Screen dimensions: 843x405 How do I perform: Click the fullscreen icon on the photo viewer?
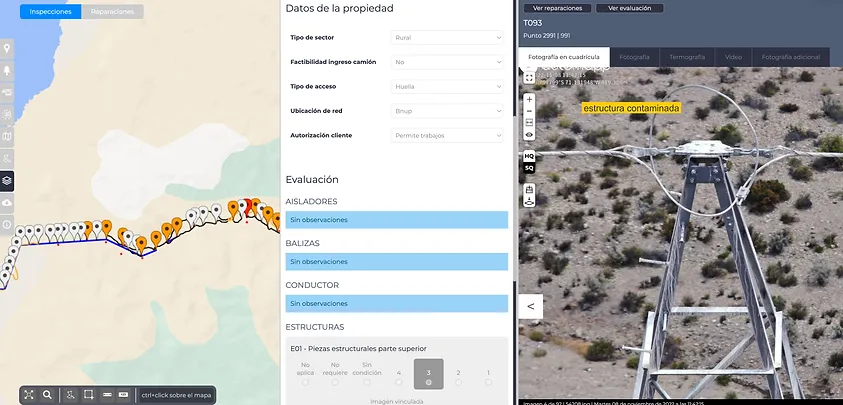(529, 79)
